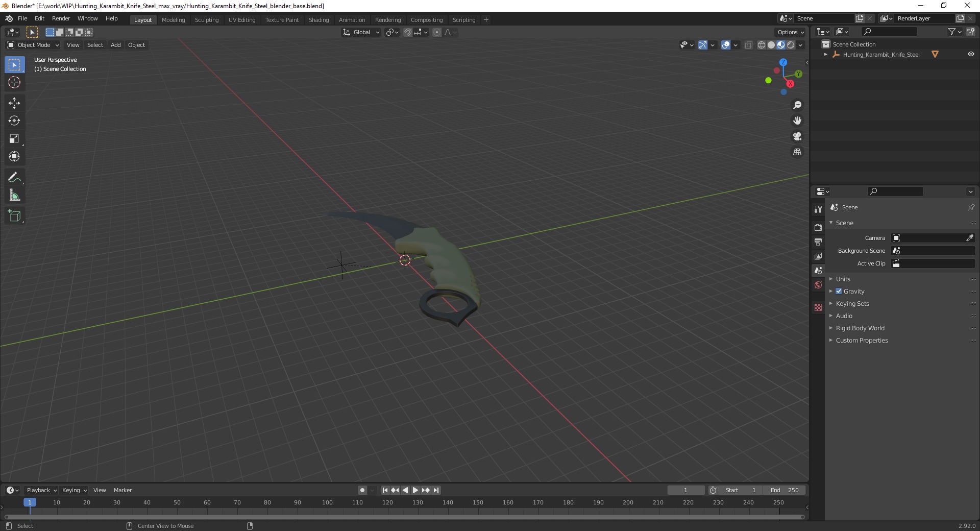Toggle auto keying record button

(362, 490)
